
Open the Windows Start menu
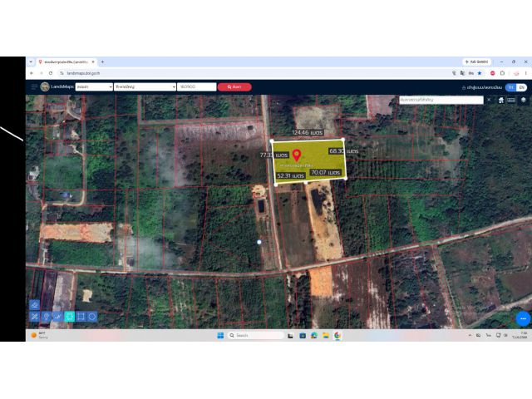[x=220, y=336]
